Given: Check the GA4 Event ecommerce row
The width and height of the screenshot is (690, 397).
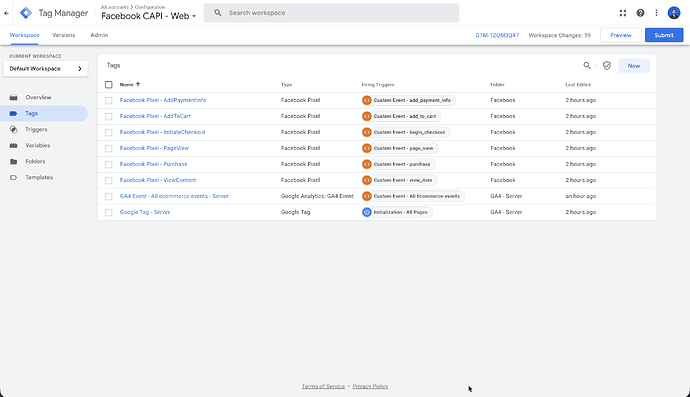Looking at the screenshot, I should pos(109,196).
